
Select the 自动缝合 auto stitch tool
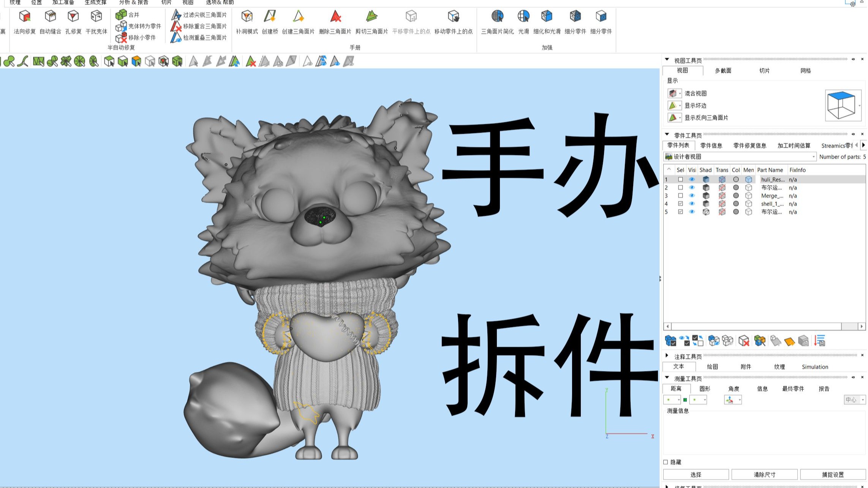(50, 17)
